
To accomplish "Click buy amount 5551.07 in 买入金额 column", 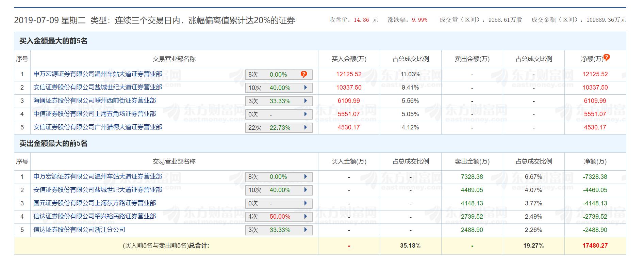I will click(x=349, y=114).
